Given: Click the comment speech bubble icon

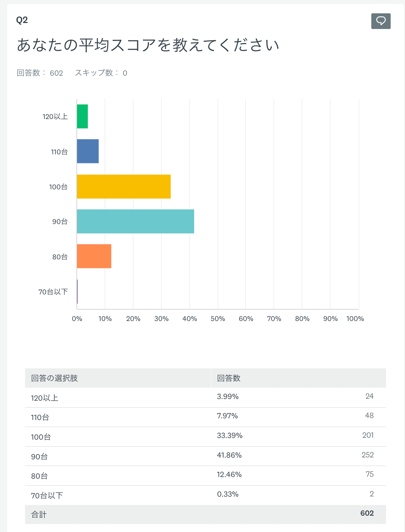Looking at the screenshot, I should pos(381,21).
